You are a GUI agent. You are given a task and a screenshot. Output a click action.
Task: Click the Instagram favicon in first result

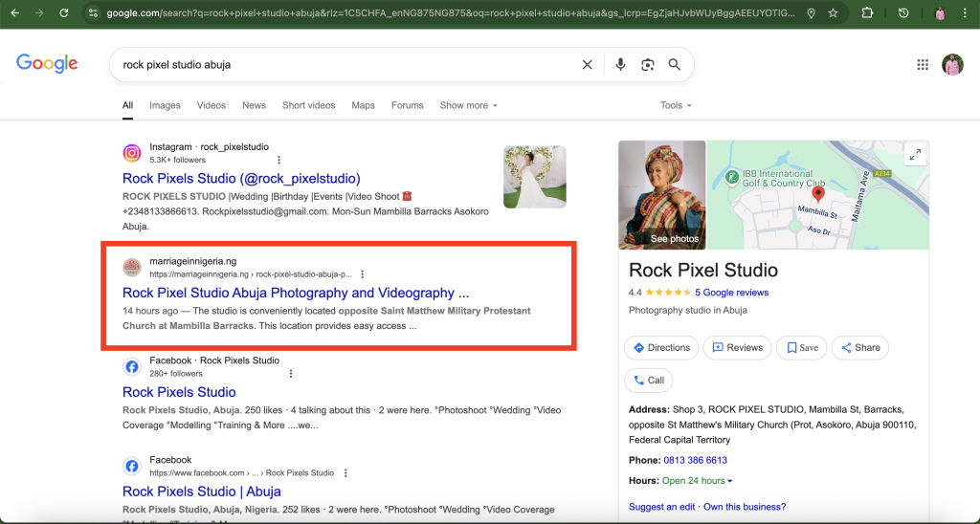[x=132, y=153]
